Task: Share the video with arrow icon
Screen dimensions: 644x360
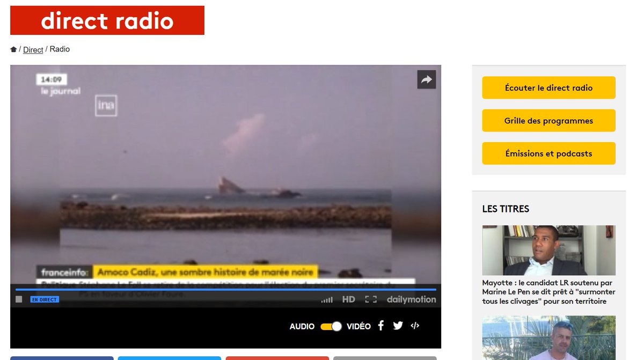Action: (x=427, y=80)
